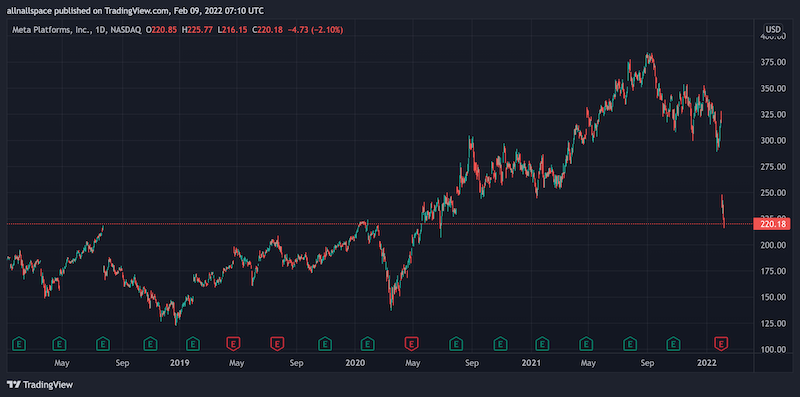Click the 300.00 price axis label
Viewport: 800px width, 397px height.
(x=772, y=140)
